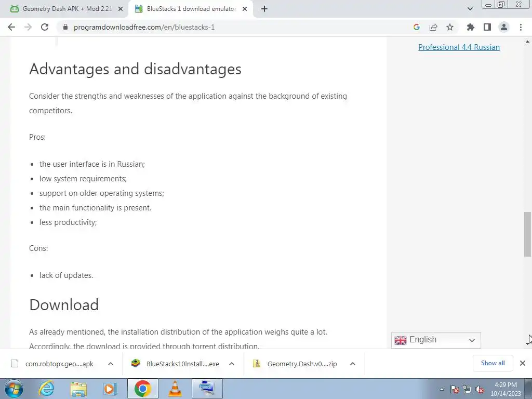Image resolution: width=532 pixels, height=399 pixels.
Task: Click the BlueStacks icon in downloads bar
Action: point(136,363)
